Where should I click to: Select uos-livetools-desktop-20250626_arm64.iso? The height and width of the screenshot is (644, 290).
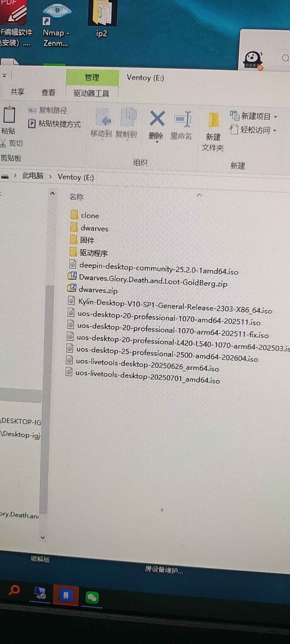[142, 364]
